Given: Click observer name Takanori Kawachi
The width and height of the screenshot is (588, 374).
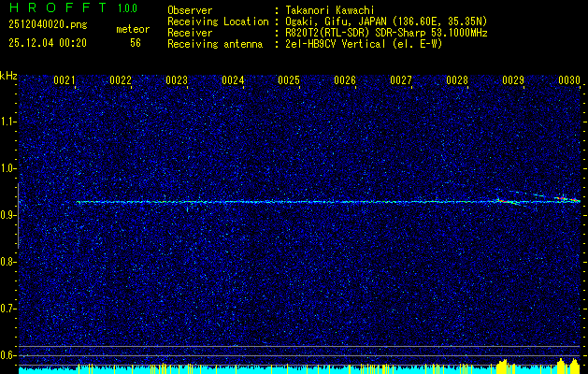Looking at the screenshot, I should point(330,10).
